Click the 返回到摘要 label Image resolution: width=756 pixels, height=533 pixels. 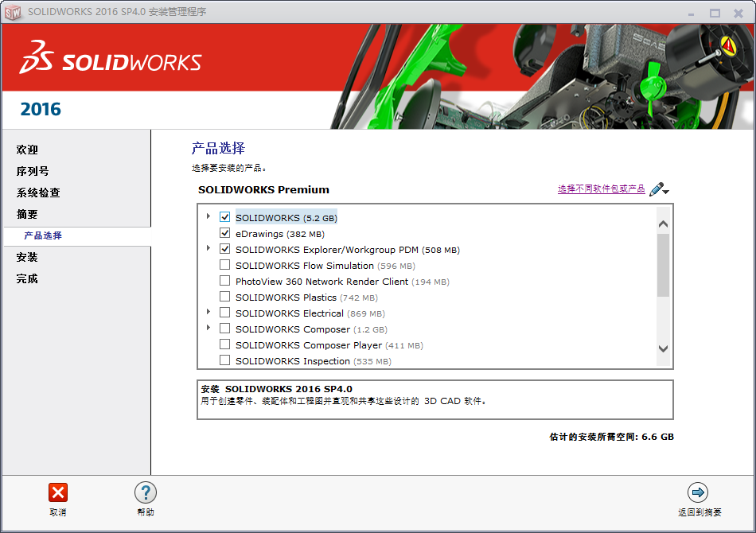pyautogui.click(x=699, y=512)
